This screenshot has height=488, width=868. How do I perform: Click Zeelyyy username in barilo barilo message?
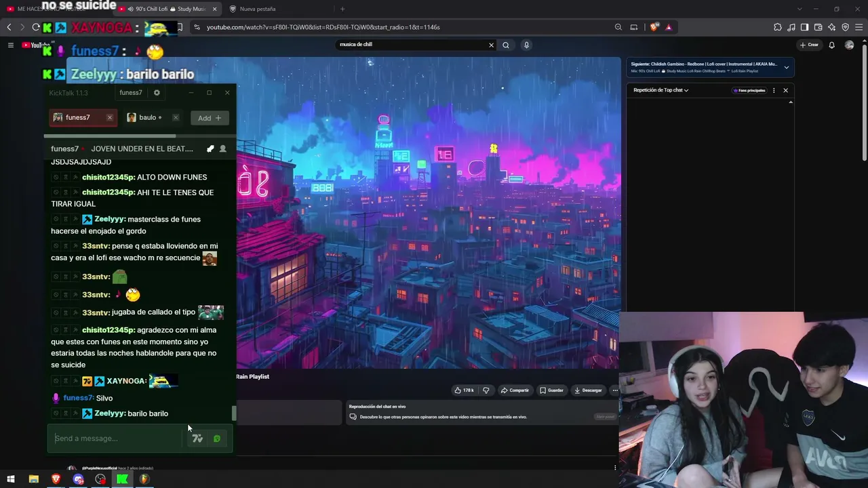110,413
